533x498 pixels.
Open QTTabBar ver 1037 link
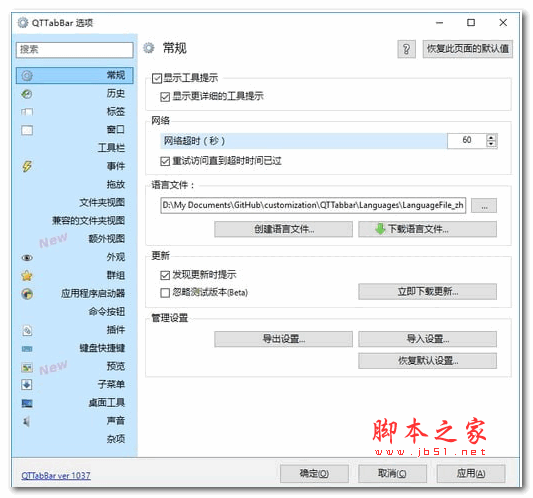pos(56,476)
